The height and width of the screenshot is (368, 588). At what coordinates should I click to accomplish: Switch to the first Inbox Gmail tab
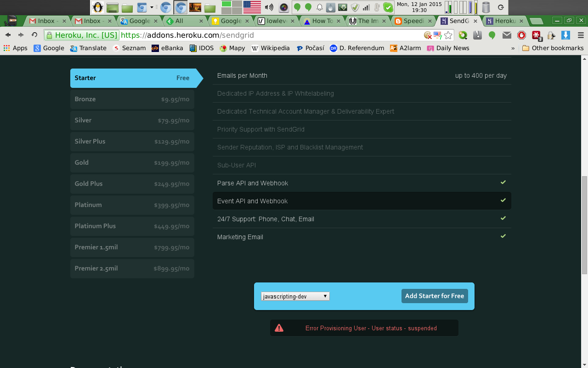point(47,21)
